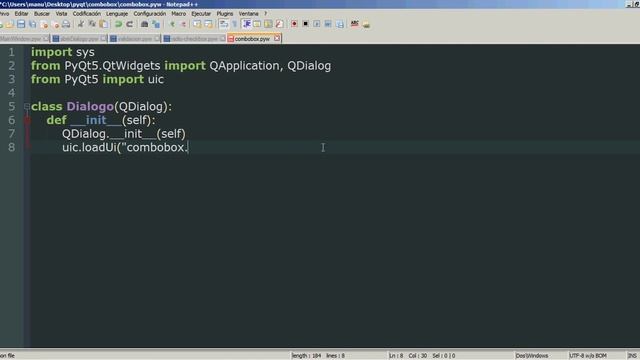The width and height of the screenshot is (640, 360).
Task: Play back the recorded macro icon
Action: click(317, 24)
